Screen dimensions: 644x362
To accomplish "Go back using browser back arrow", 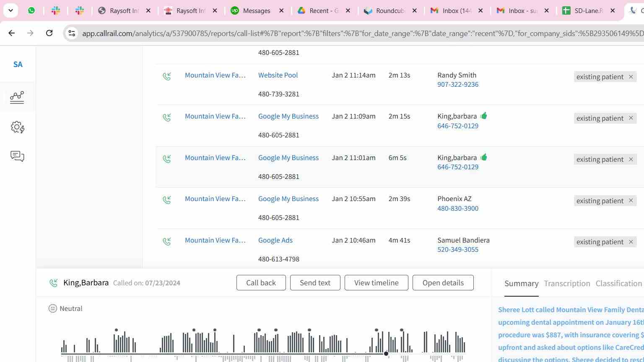I will (x=12, y=33).
